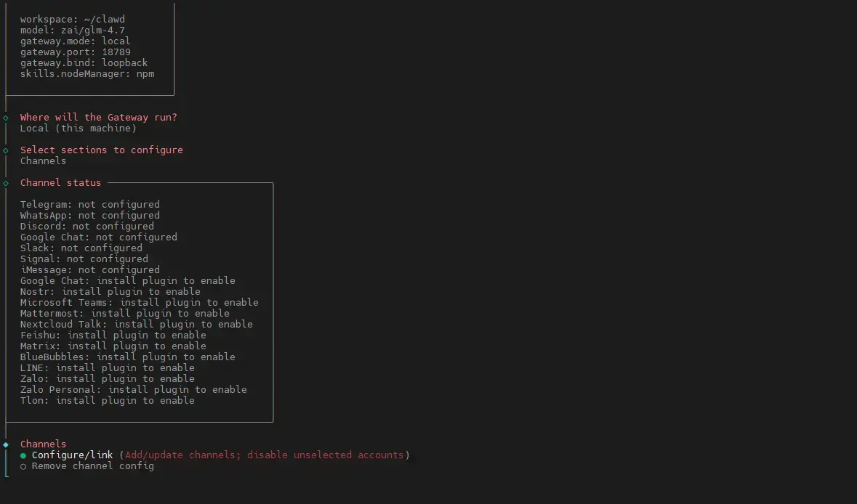
Task: Click the Microsoft Teams plugin line
Action: [139, 303]
